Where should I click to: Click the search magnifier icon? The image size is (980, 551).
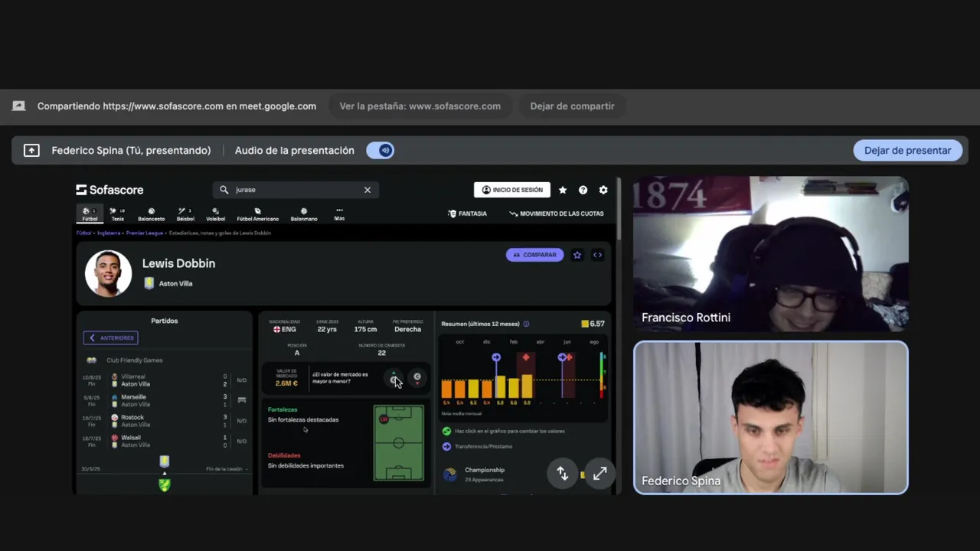224,190
